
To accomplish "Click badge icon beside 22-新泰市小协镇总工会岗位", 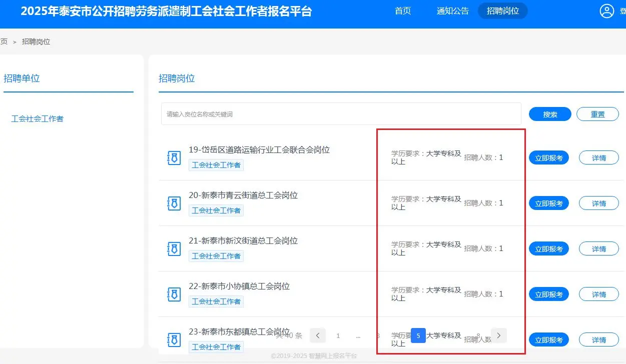I will [x=173, y=293].
